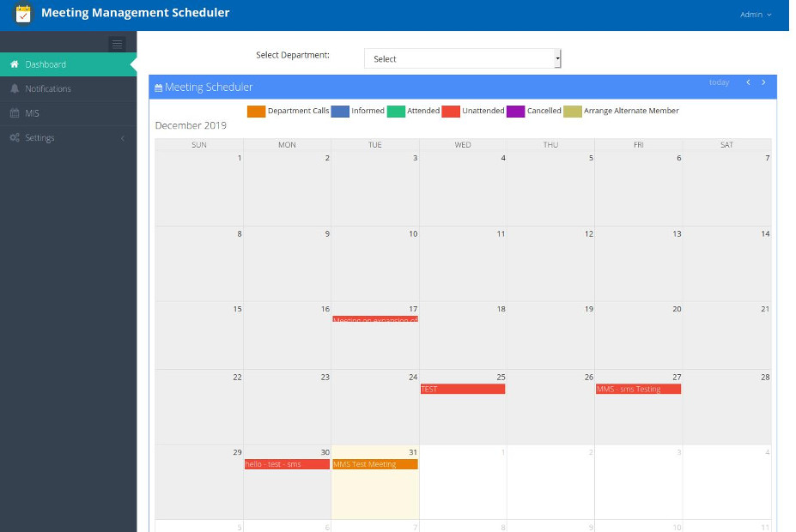Open the 'TEST' event on December 25
The image size is (796, 532).
(462, 389)
